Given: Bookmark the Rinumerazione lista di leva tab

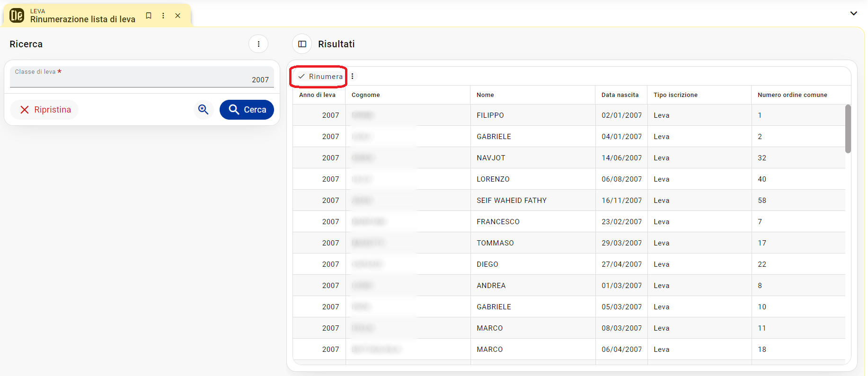Looking at the screenshot, I should point(149,16).
